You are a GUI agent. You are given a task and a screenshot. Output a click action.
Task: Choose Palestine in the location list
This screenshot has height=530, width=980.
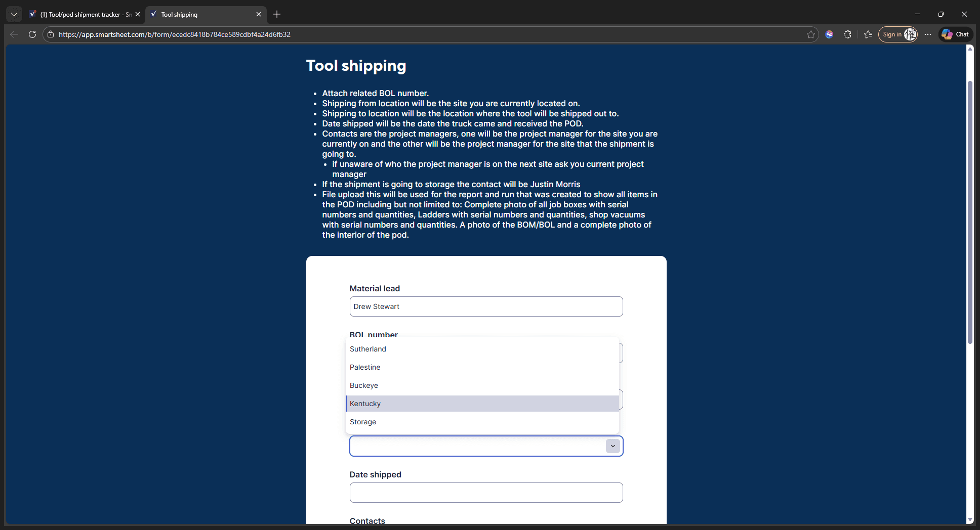click(482, 367)
